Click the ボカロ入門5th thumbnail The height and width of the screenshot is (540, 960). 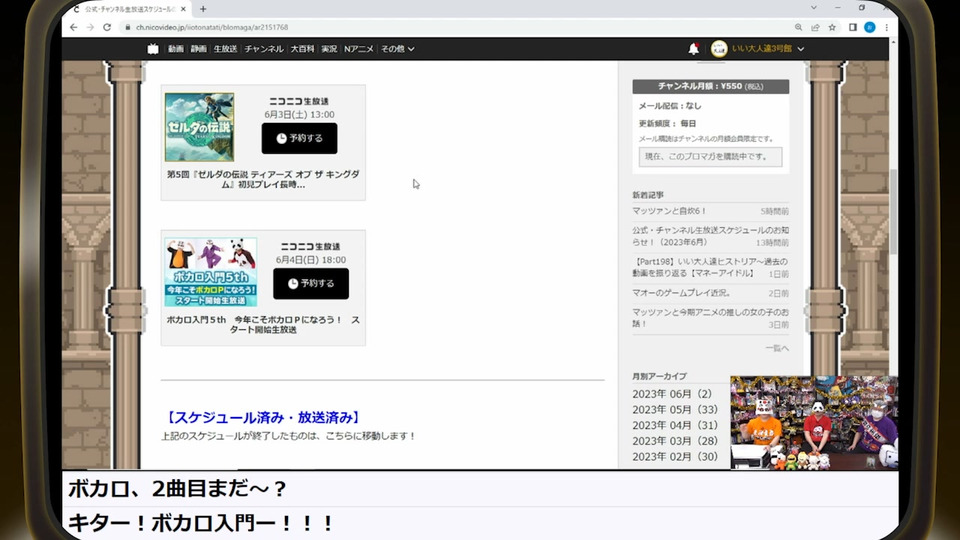(x=211, y=272)
